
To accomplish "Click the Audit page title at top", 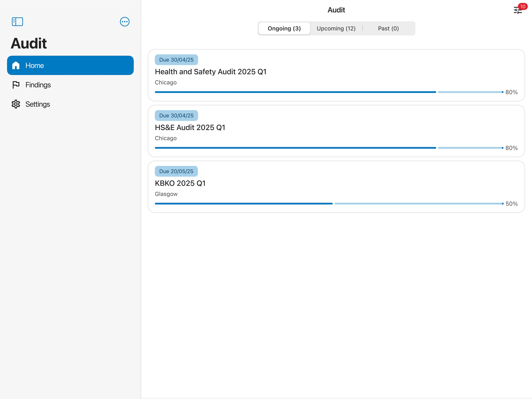I will (336, 10).
